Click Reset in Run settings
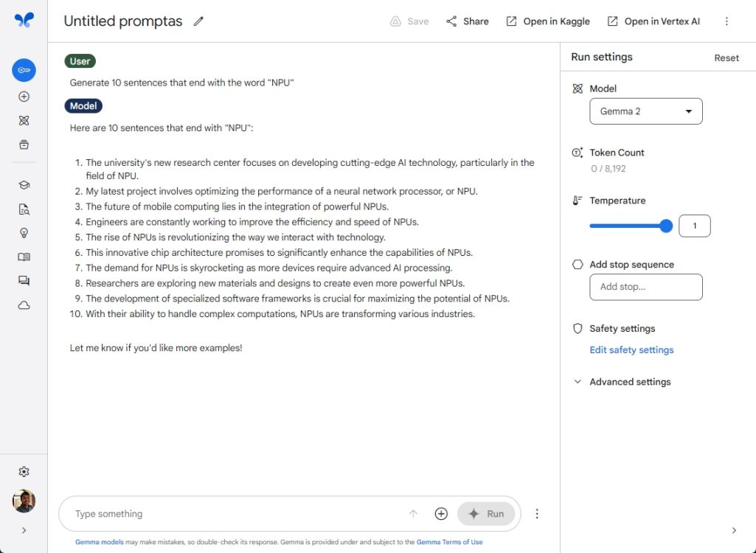The height and width of the screenshot is (553, 756). pyautogui.click(x=726, y=57)
